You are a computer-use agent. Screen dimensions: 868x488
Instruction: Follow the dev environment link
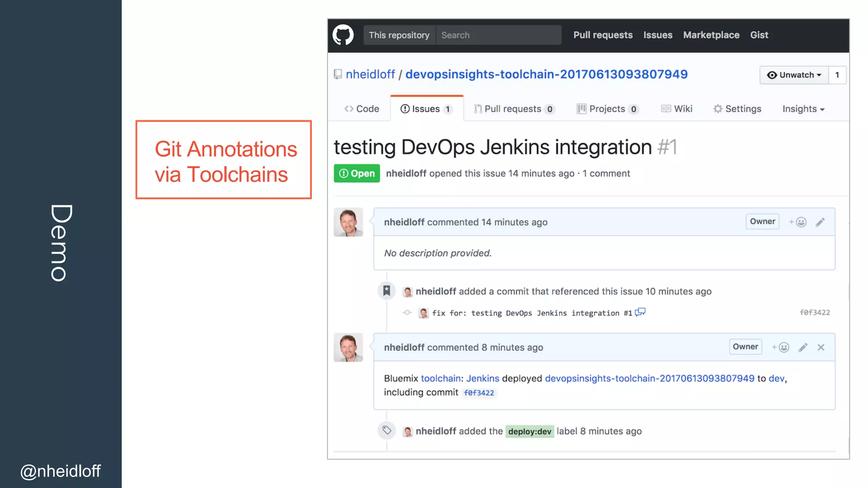click(776, 378)
